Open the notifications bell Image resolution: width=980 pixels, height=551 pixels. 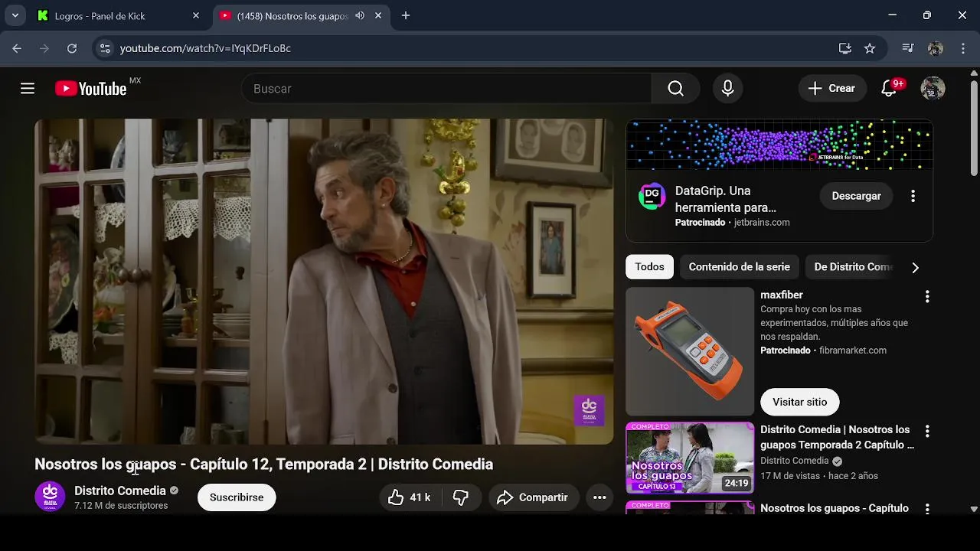pos(889,89)
